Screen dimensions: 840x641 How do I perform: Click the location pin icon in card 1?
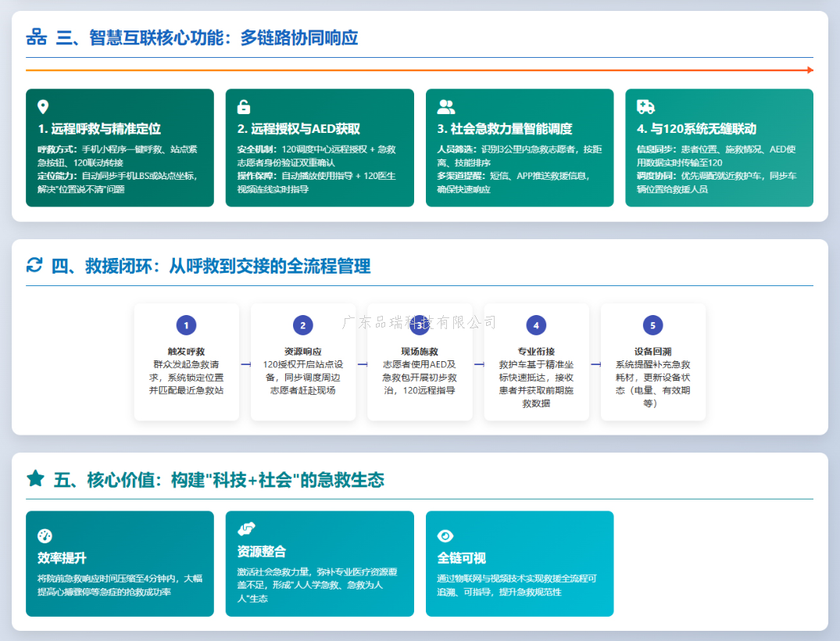(43, 107)
